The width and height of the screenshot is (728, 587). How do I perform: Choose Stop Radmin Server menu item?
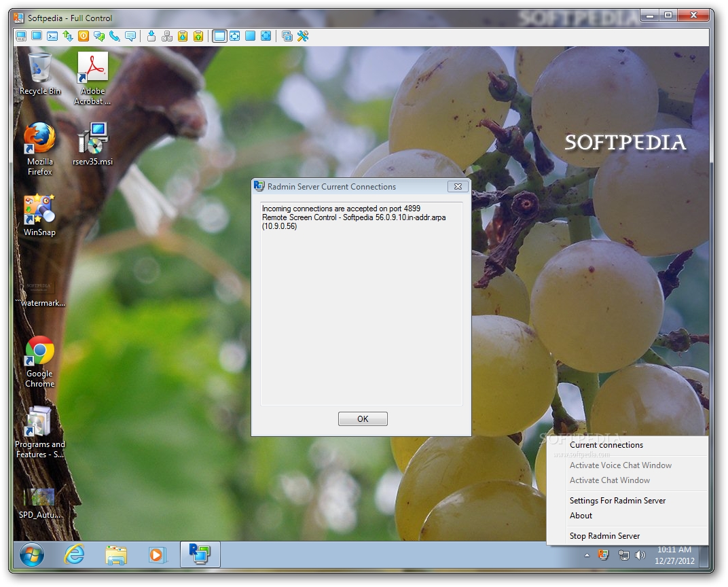604,536
